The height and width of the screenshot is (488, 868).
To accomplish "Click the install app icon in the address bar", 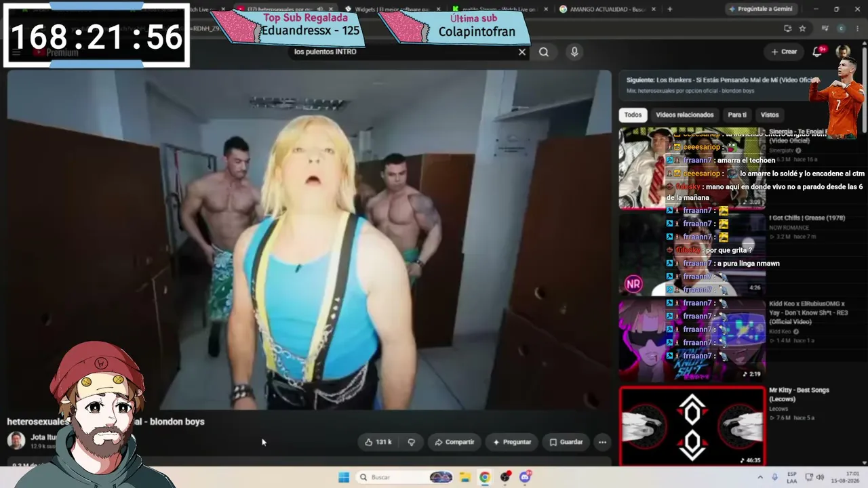I will click(x=787, y=28).
